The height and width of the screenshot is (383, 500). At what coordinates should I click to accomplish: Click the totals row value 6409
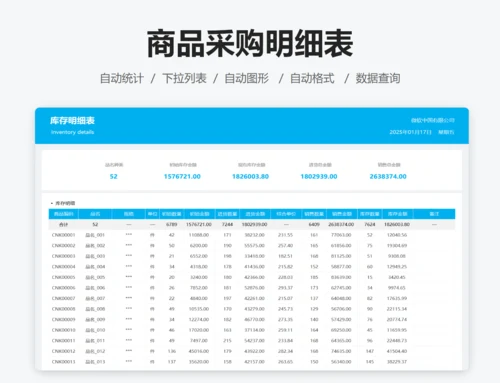pos(314,224)
